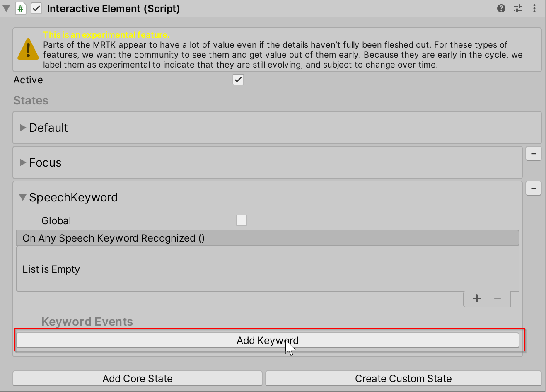
Task: Remove the Focus state with minus button
Action: [x=534, y=154]
